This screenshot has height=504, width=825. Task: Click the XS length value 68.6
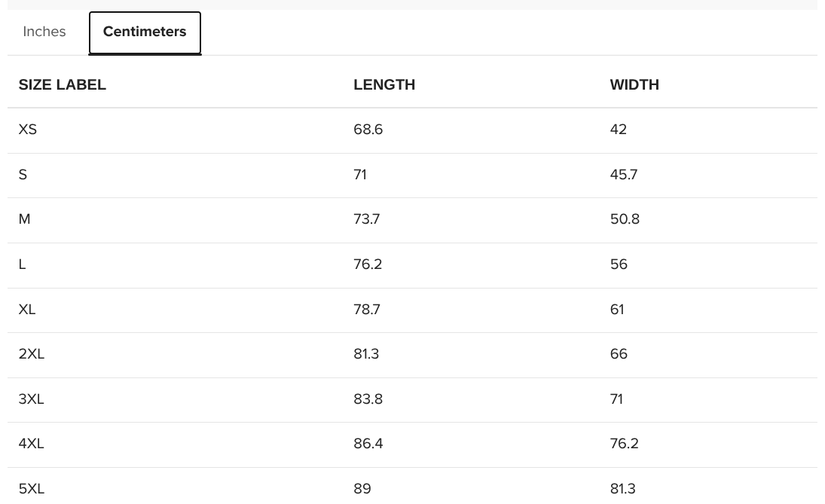pos(368,130)
